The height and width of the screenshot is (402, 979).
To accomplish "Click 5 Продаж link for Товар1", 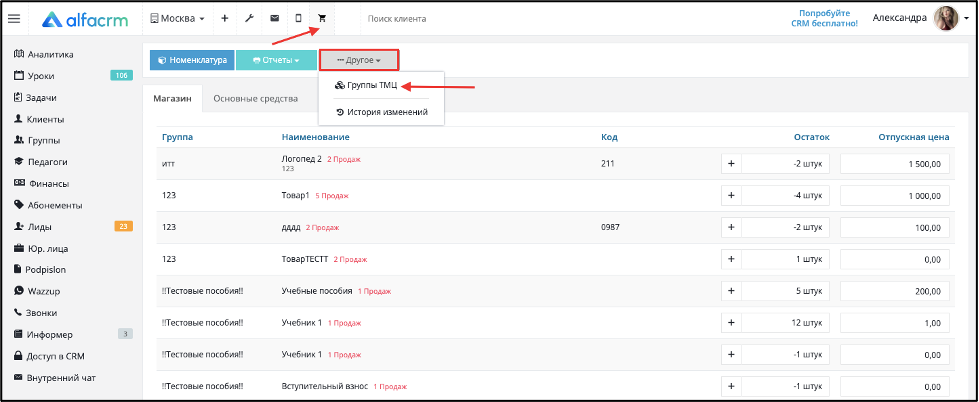I will click(x=332, y=196).
